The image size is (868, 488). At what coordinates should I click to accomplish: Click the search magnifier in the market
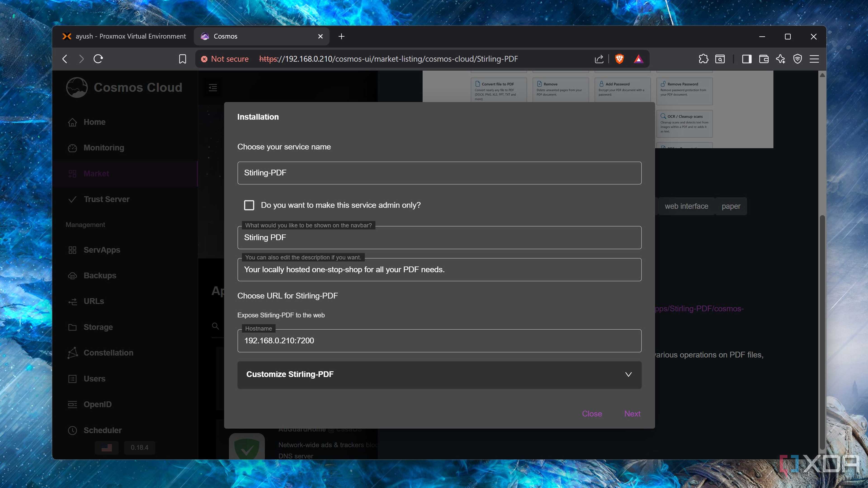coord(215,326)
